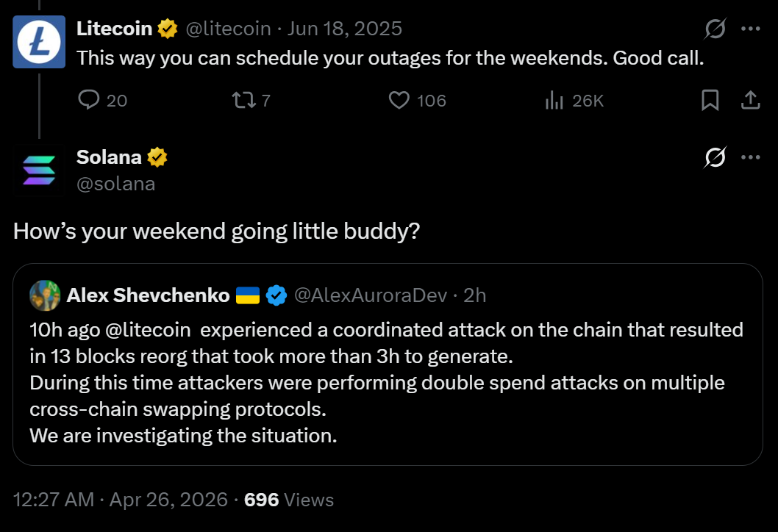778x532 pixels.
Task: Click Alex Shevchenko's blue checkmark
Action: click(276, 295)
